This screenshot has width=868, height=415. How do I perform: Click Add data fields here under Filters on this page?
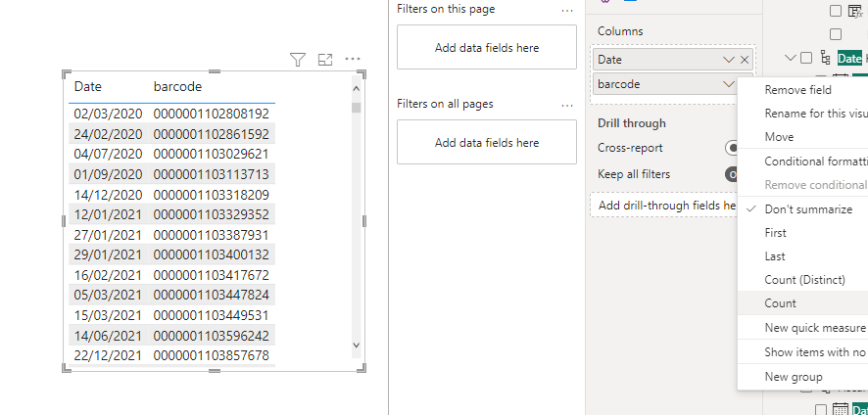tap(487, 48)
